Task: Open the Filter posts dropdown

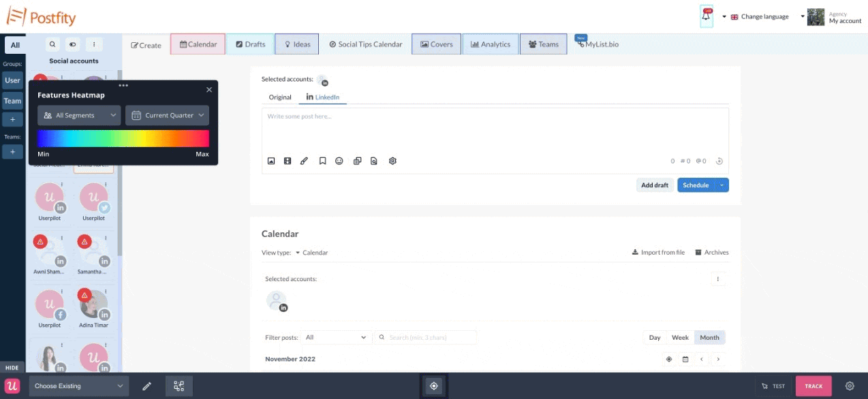Action: [335, 337]
